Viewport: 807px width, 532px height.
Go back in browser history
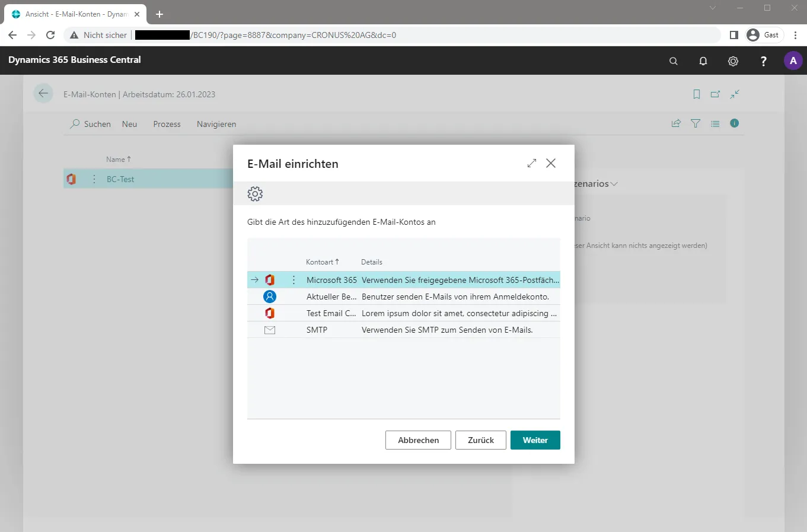12,35
